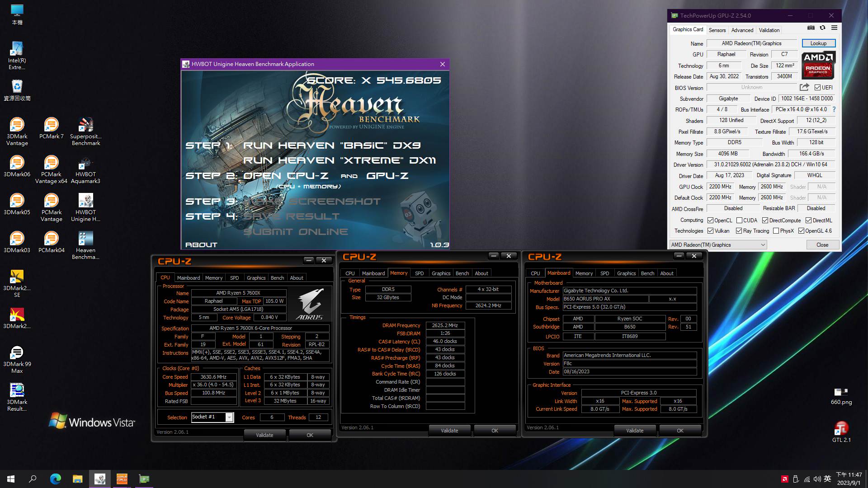Click the volume icon in the system tray

coord(817,479)
